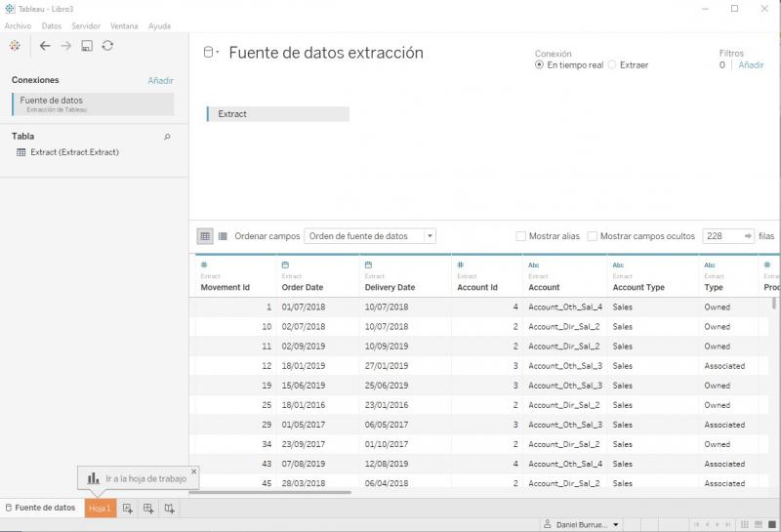Go back using the left arrow icon
The image size is (781, 532).
45,46
